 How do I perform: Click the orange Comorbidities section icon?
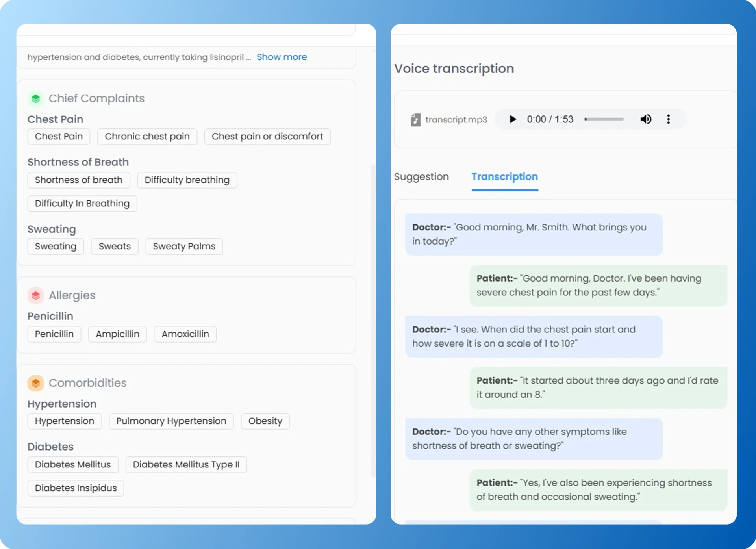click(x=36, y=383)
